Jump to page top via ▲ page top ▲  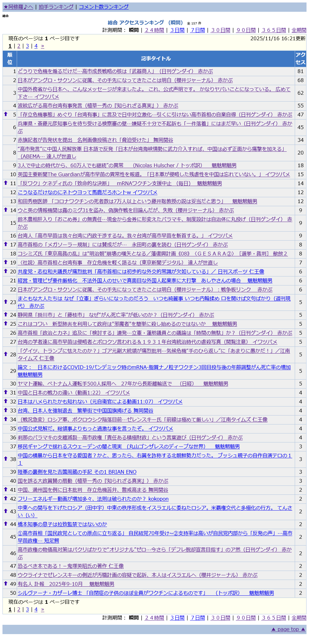(x=288, y=629)
